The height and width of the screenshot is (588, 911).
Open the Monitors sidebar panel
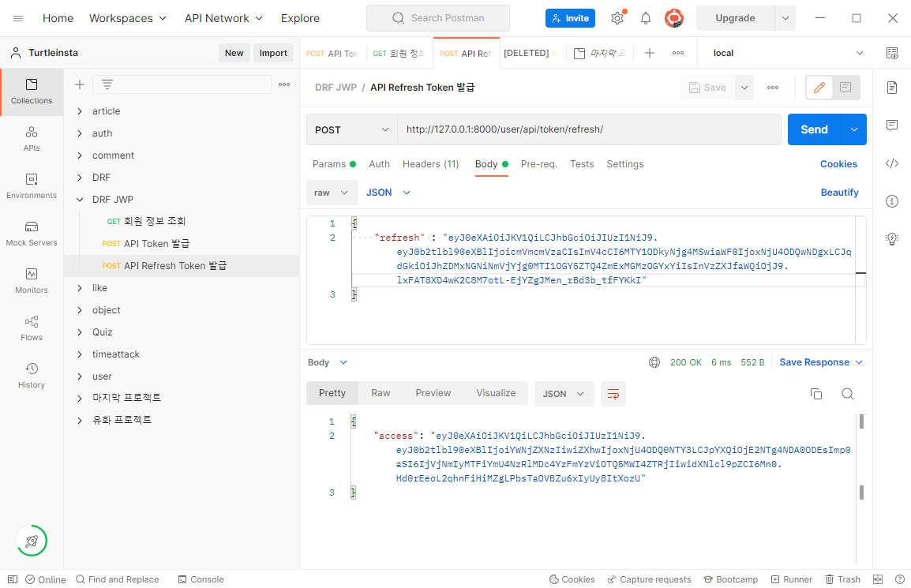point(32,281)
